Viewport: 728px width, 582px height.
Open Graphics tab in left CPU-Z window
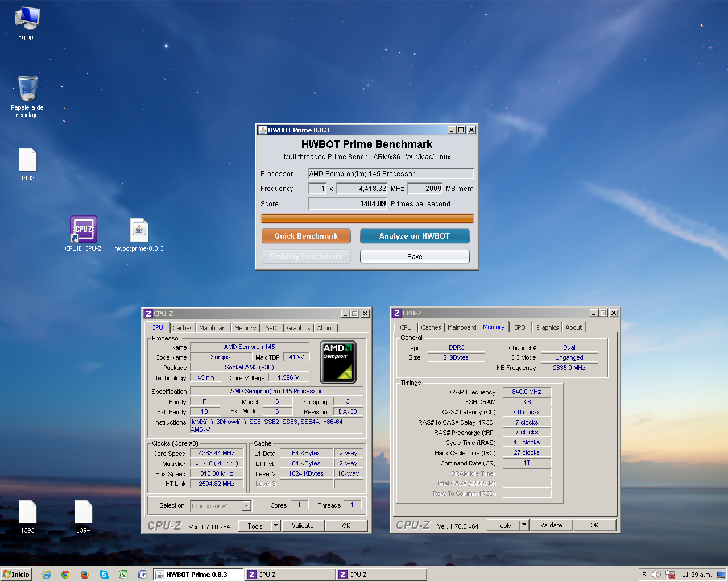299,328
